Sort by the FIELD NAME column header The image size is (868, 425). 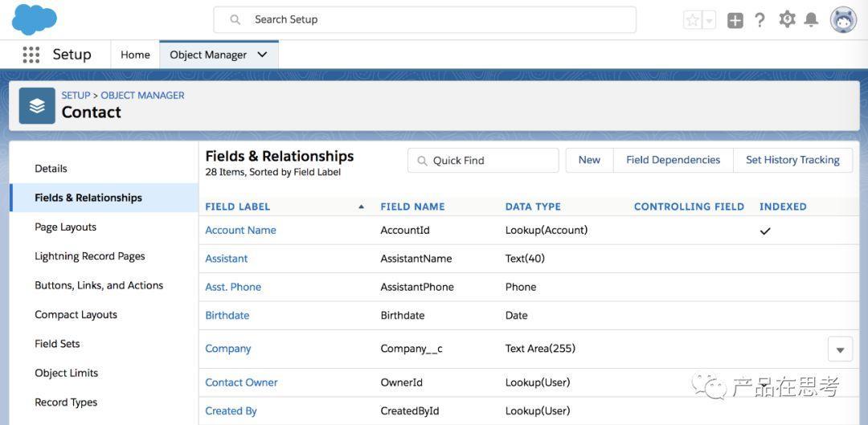tap(412, 207)
